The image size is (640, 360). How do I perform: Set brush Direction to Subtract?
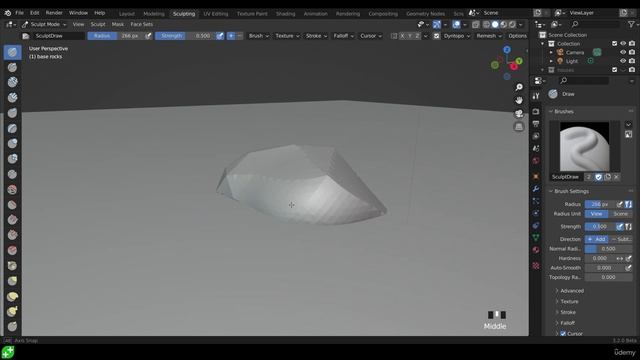click(x=620, y=239)
